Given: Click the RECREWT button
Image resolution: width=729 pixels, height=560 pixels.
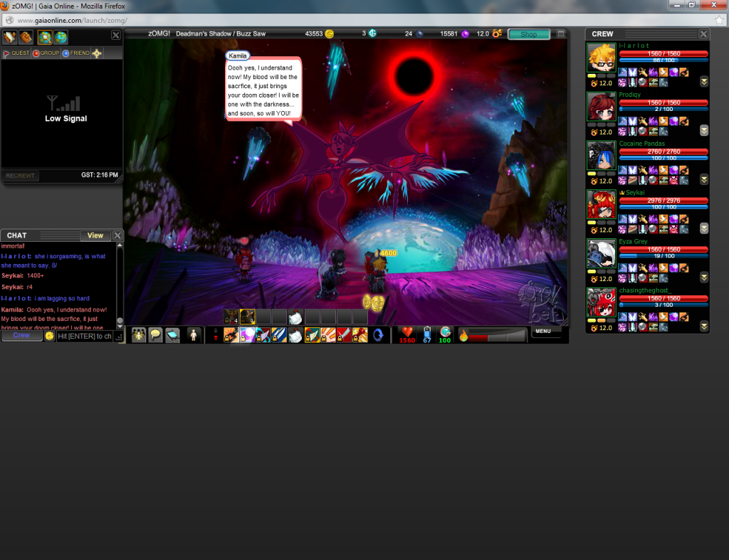Looking at the screenshot, I should (20, 176).
